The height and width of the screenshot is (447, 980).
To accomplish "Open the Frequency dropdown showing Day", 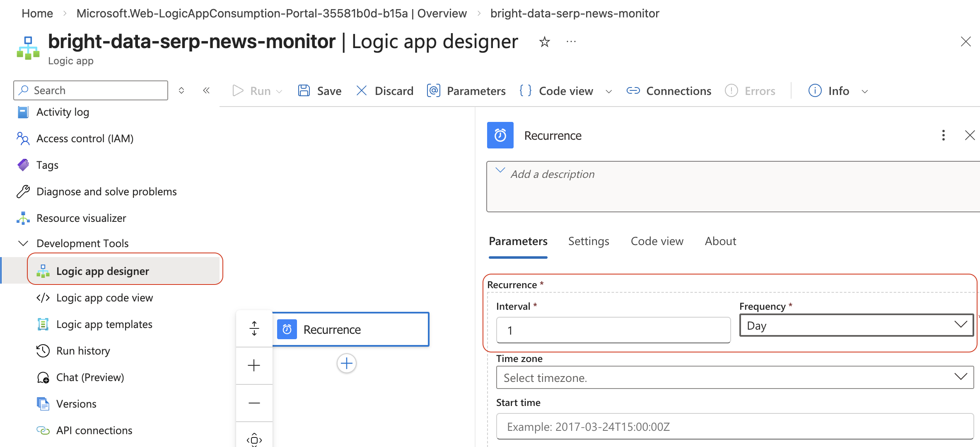I will pyautogui.click(x=856, y=326).
